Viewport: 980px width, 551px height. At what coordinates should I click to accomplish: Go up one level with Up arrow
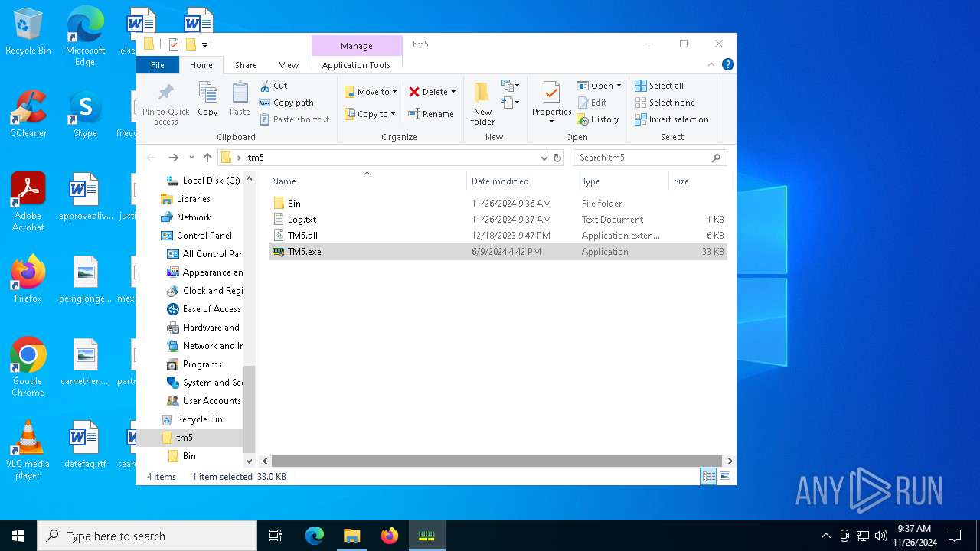click(x=207, y=158)
